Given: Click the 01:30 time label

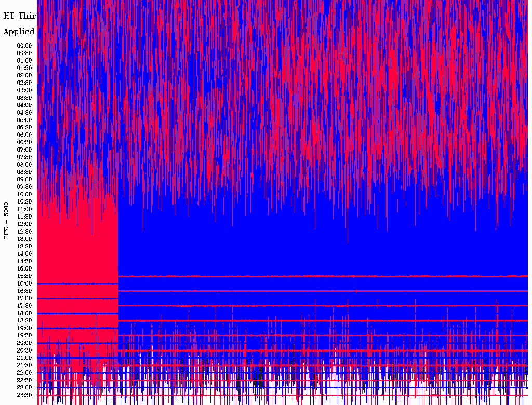Looking at the screenshot, I should coord(24,68).
